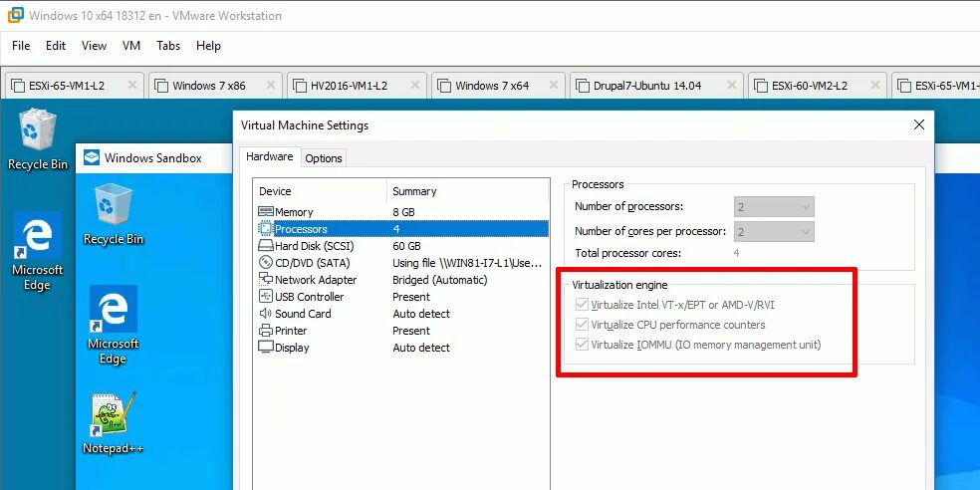Toggle Virtualize CPU performance counters checkbox
The width and height of the screenshot is (980, 490).
click(582, 325)
